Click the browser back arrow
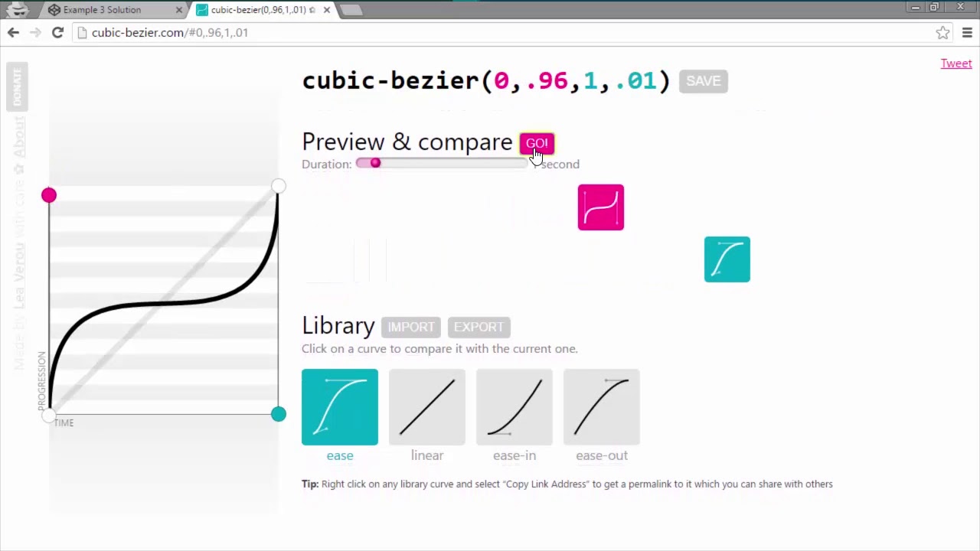The width and height of the screenshot is (980, 551). tap(13, 32)
